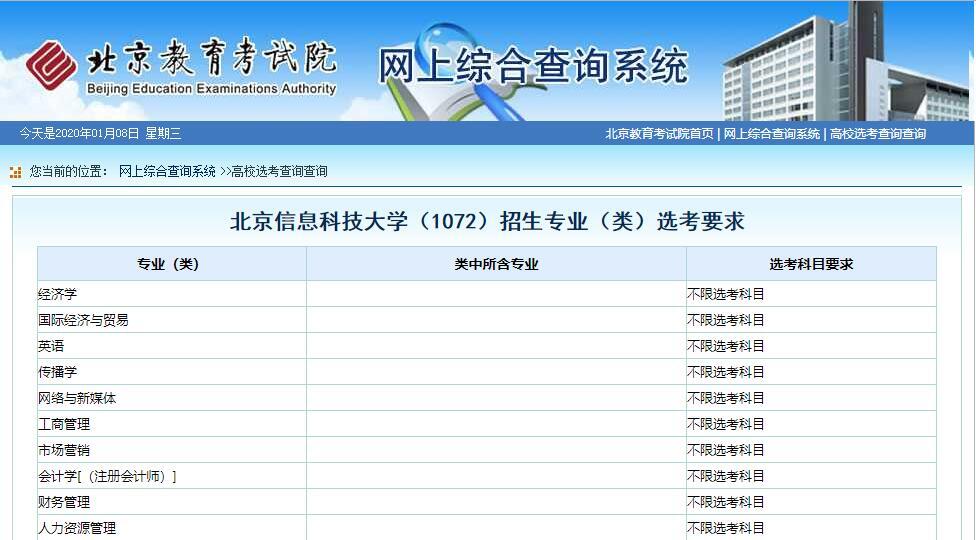The image size is (976, 540).
Task: Click 不限选考科目 in the 工商管理 row
Action: point(725,424)
